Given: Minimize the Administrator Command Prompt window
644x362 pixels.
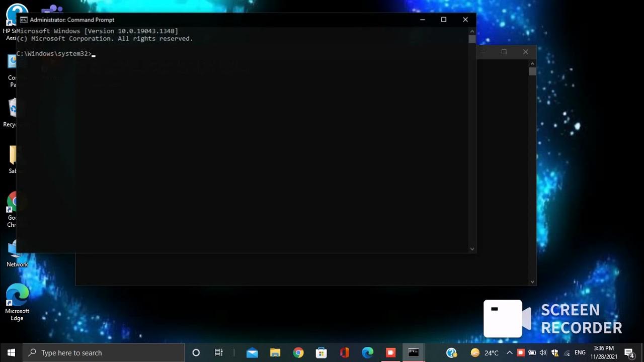Looking at the screenshot, I should [423, 20].
